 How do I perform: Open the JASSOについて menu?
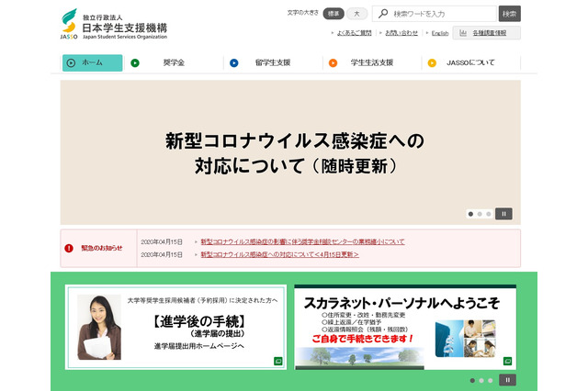(470, 63)
